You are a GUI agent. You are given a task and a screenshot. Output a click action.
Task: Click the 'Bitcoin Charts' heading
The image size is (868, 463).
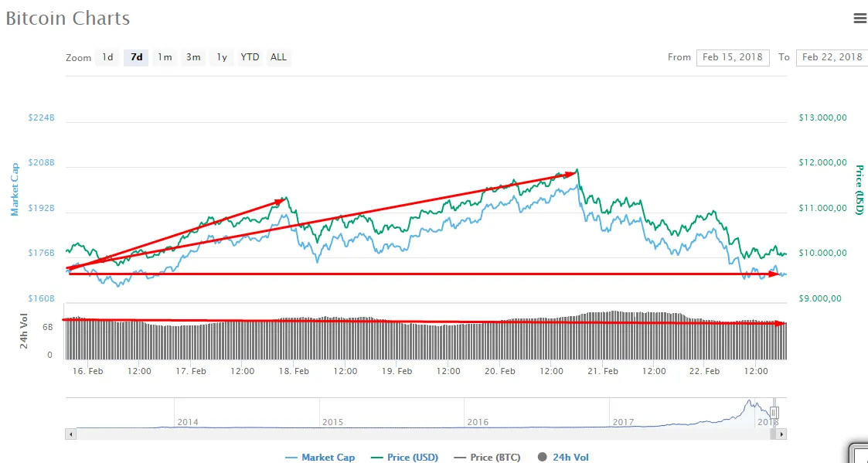[x=67, y=18]
